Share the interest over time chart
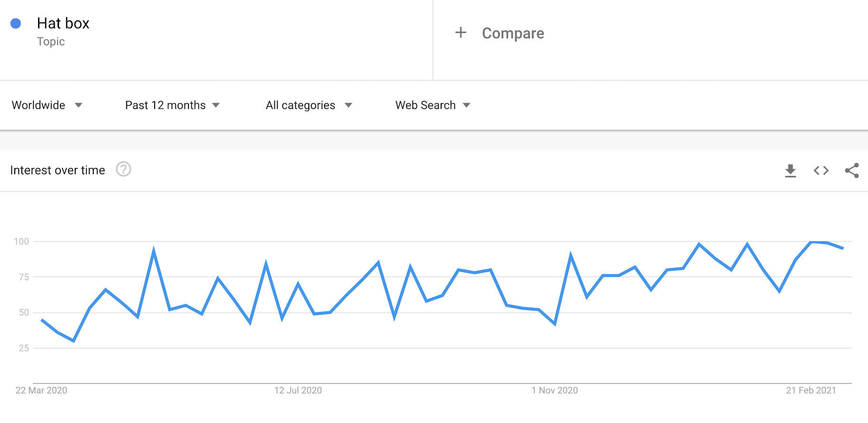This screenshot has height=423, width=868. pyautogui.click(x=851, y=171)
